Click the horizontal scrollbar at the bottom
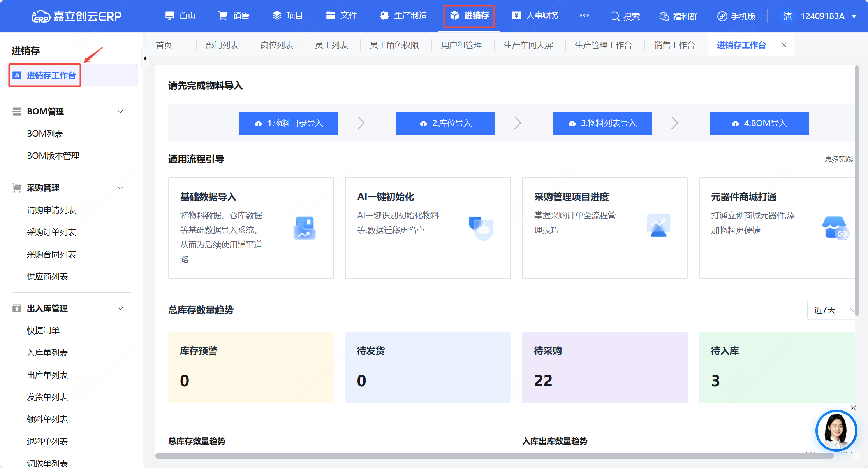The height and width of the screenshot is (468, 868). (495, 456)
